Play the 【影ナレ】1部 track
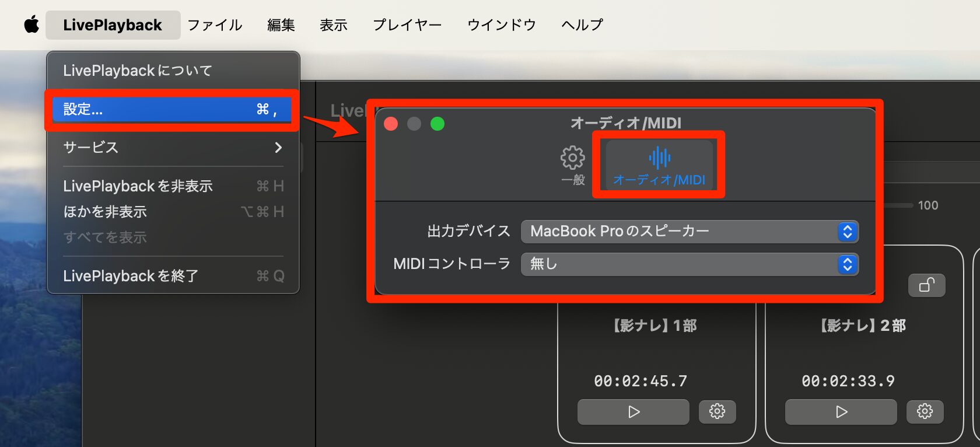The width and height of the screenshot is (980, 447). click(633, 412)
